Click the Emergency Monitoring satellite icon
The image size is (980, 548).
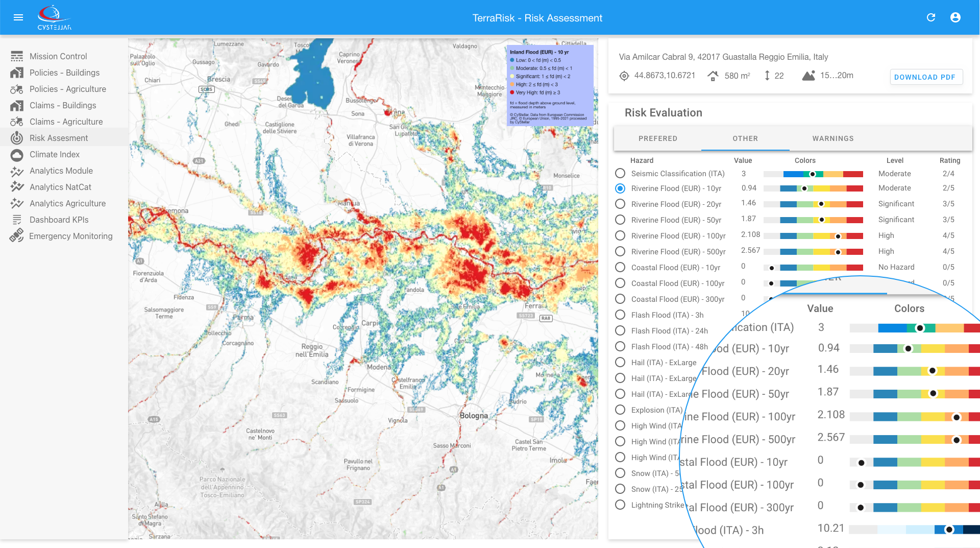(16, 236)
